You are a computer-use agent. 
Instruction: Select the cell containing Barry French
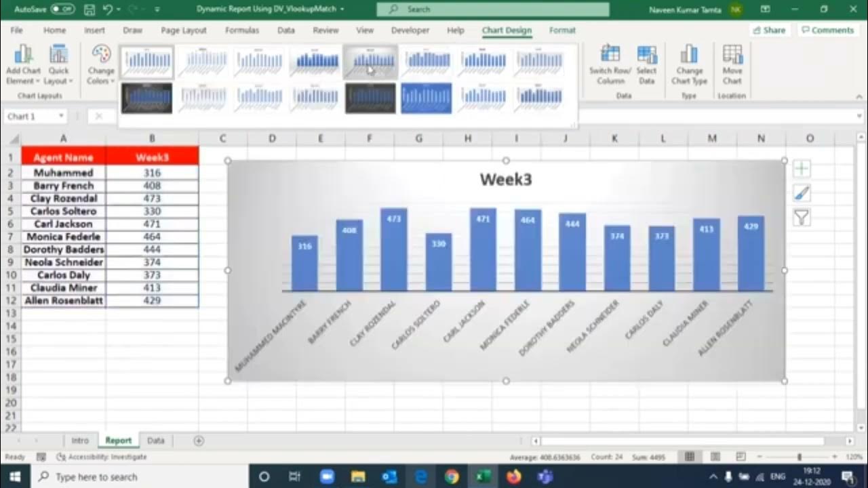(x=63, y=186)
